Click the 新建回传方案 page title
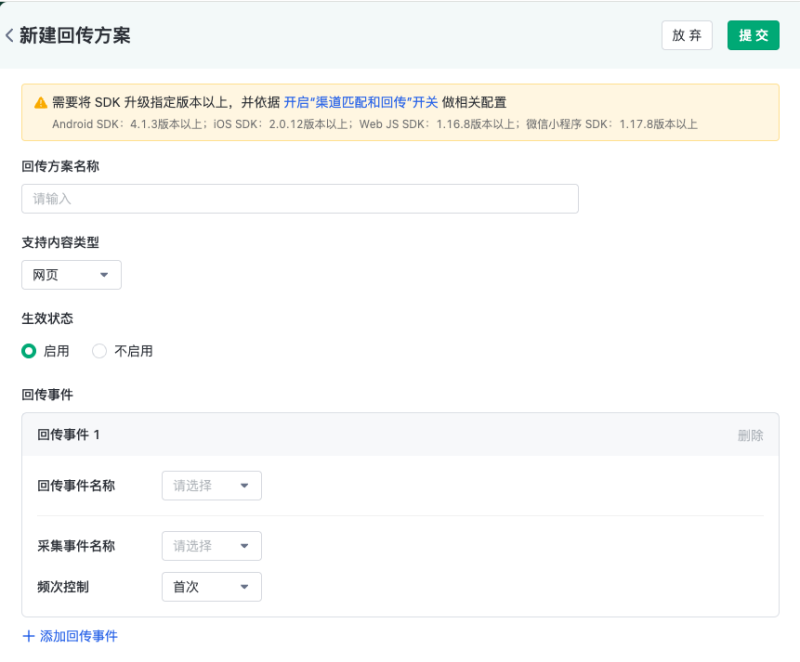 (75, 36)
